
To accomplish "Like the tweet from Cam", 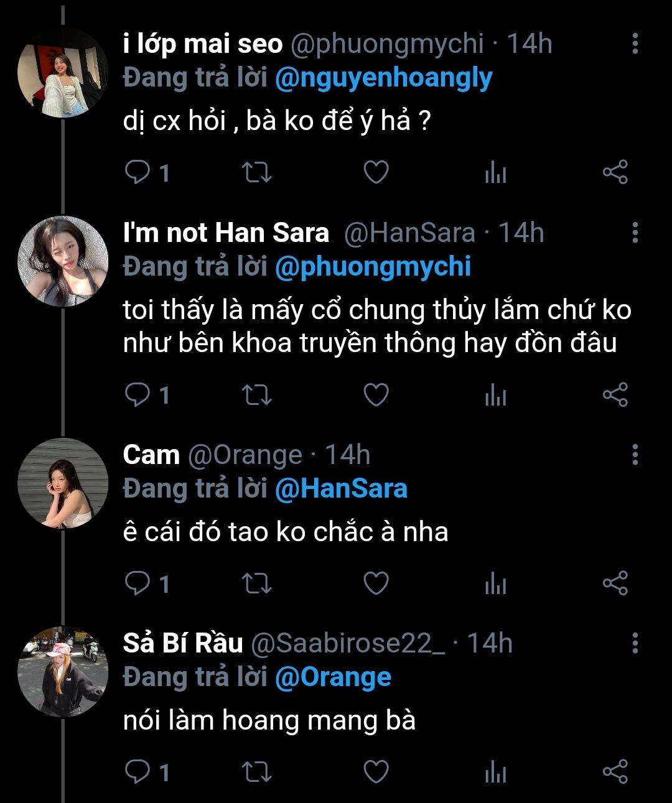I will 376,583.
